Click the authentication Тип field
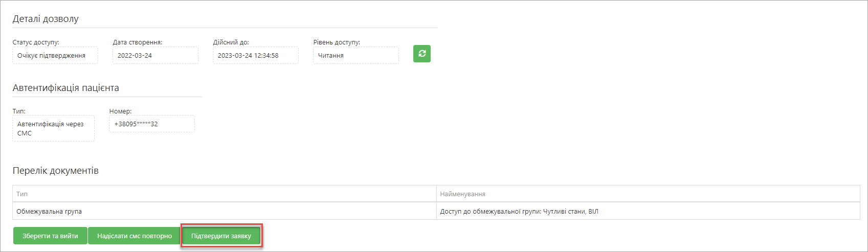Image resolution: width=868 pixels, height=252 pixels. pyautogui.click(x=54, y=128)
